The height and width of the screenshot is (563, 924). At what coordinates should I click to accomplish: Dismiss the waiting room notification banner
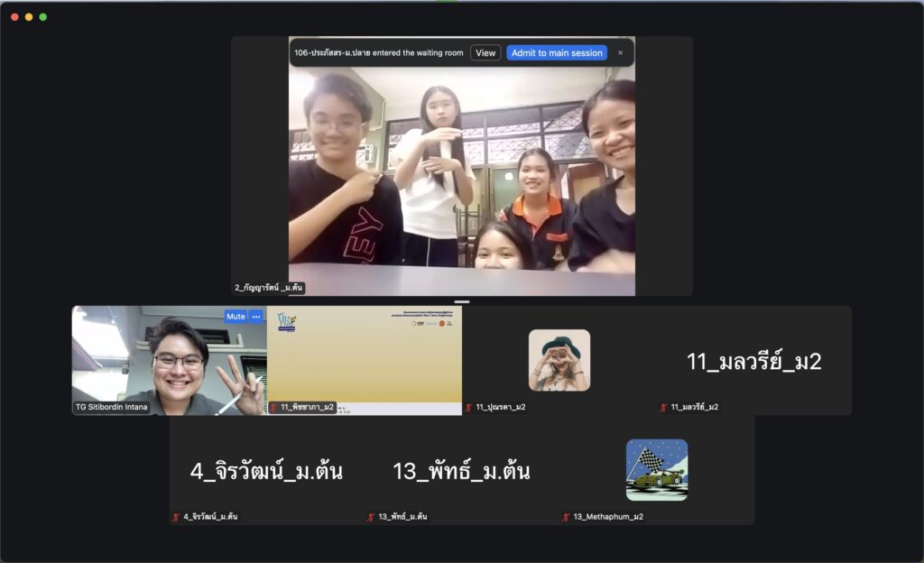click(x=620, y=53)
